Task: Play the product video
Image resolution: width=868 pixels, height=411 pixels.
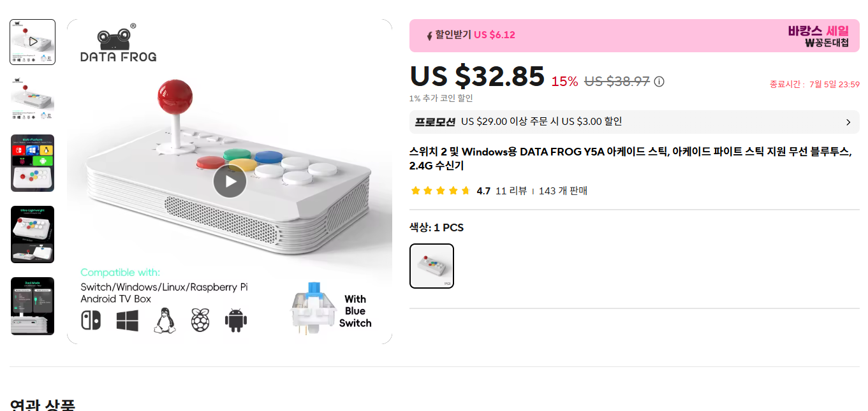Action: click(229, 180)
